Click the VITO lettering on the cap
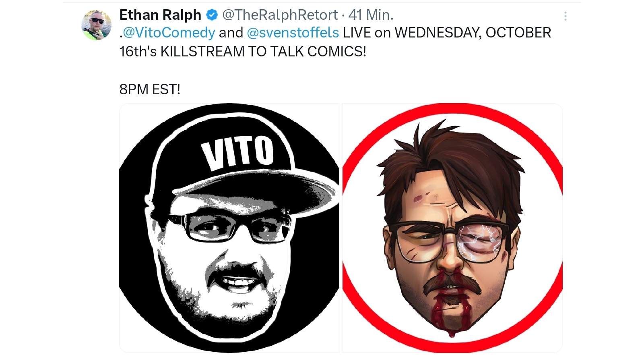Screen dimensions: 644x359 (238, 152)
